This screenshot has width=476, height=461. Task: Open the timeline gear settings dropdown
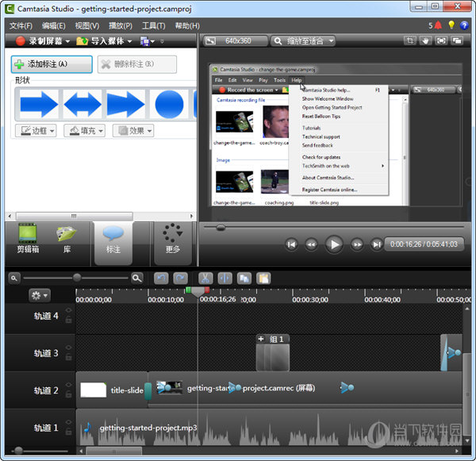[x=40, y=295]
